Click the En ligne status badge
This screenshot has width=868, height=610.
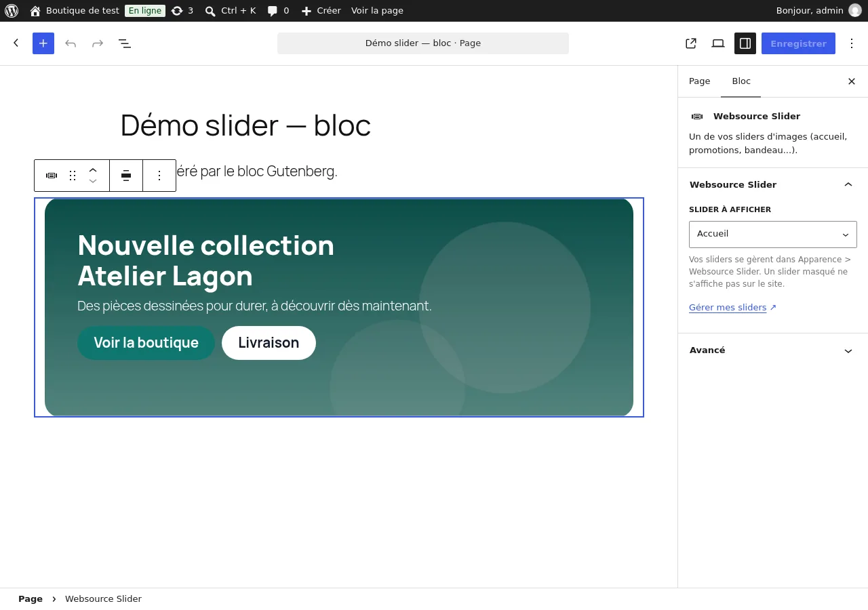[145, 11]
